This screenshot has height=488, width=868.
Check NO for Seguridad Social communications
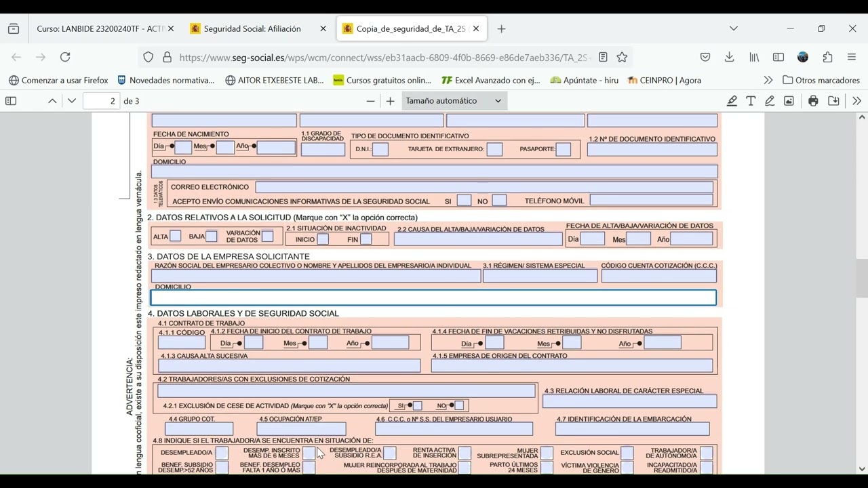(499, 201)
